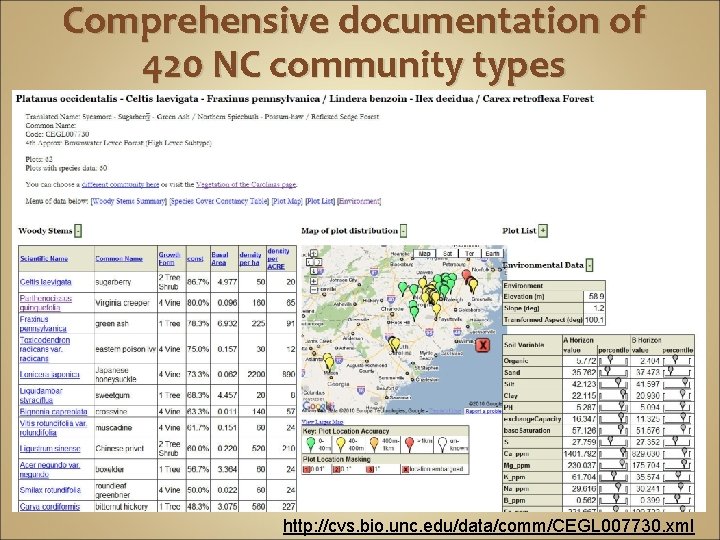Image resolution: width=720 pixels, height=540 pixels.
Task: Collapse the Woody Stems section
Action: 78,231
